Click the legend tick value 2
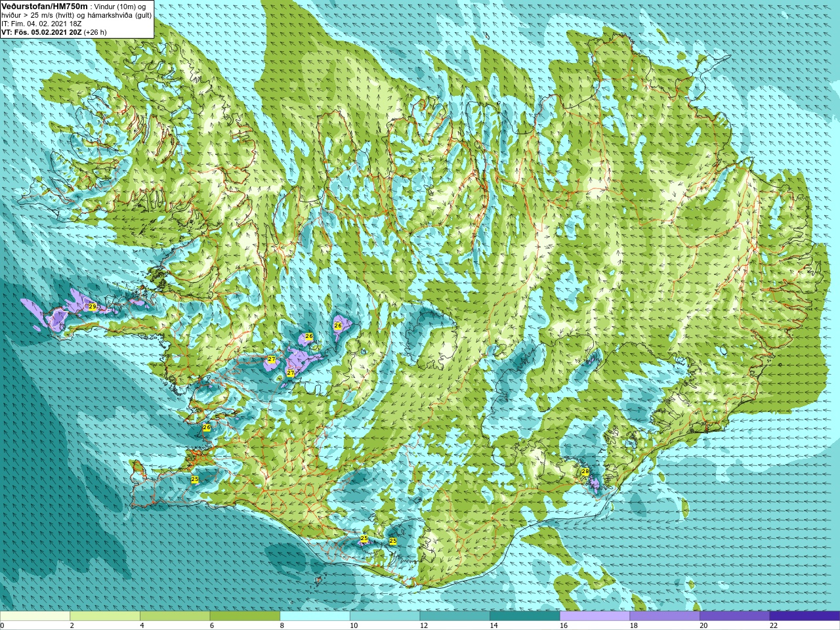Viewport: 840px width, 630px height. point(72,626)
